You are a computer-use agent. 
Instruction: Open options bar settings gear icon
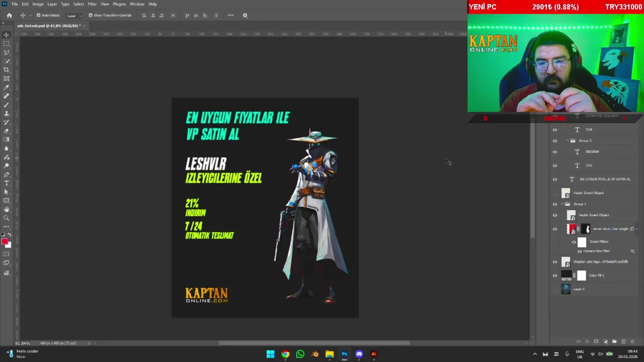(x=245, y=15)
